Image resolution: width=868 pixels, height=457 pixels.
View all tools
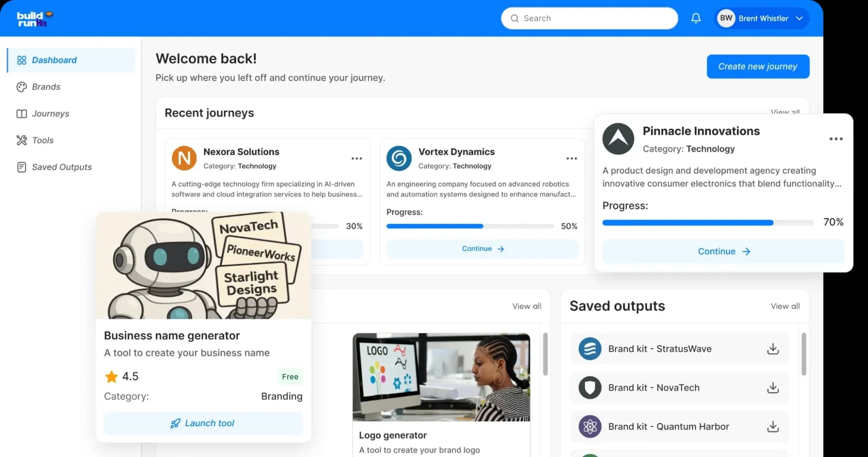[527, 306]
